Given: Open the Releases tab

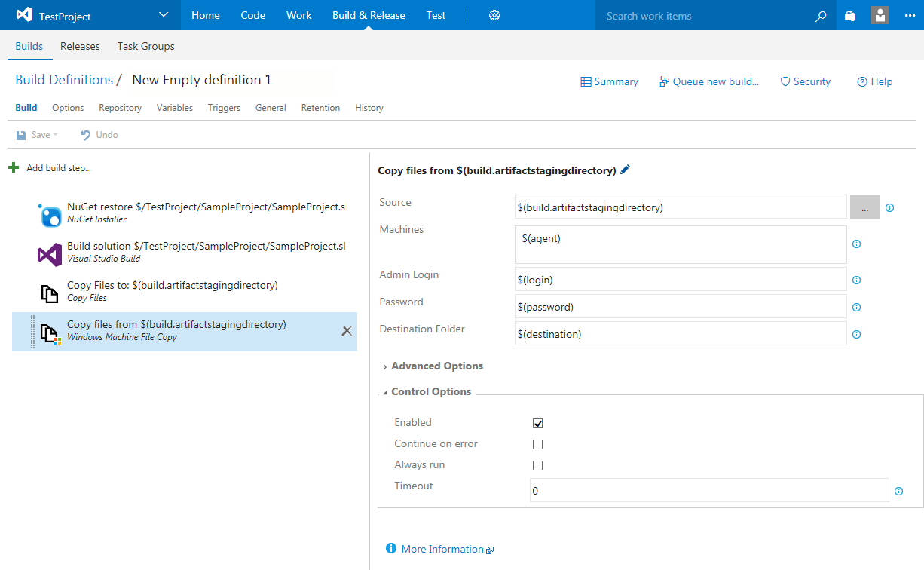Looking at the screenshot, I should 80,46.
